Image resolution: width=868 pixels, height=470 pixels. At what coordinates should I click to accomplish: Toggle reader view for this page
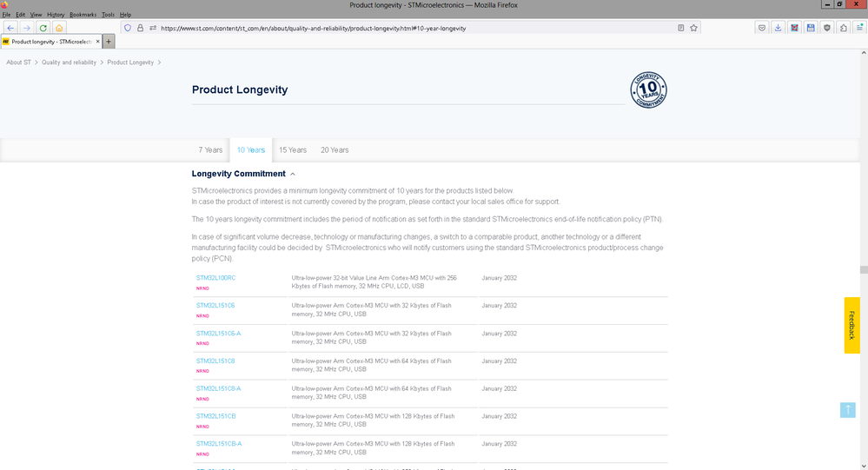pos(681,28)
